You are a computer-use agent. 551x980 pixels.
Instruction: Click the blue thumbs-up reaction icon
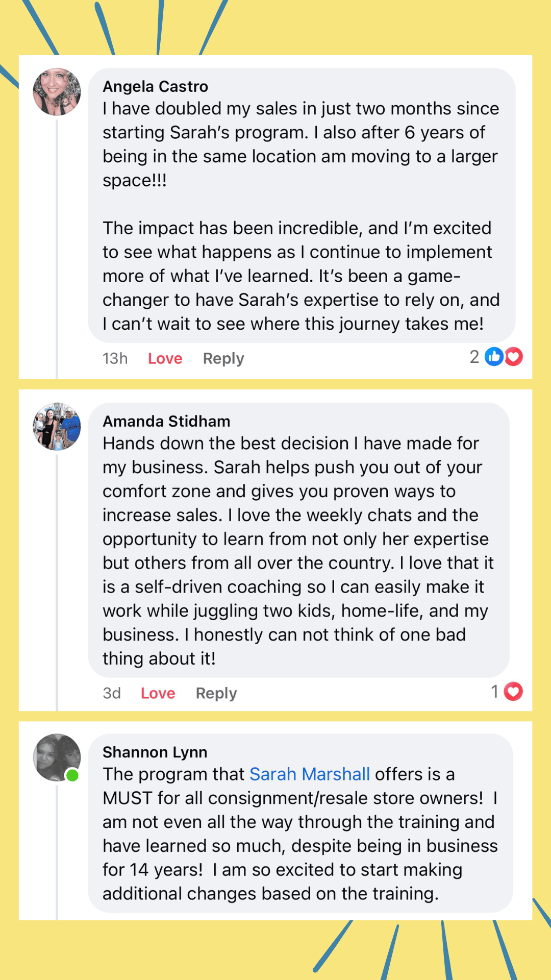494,356
